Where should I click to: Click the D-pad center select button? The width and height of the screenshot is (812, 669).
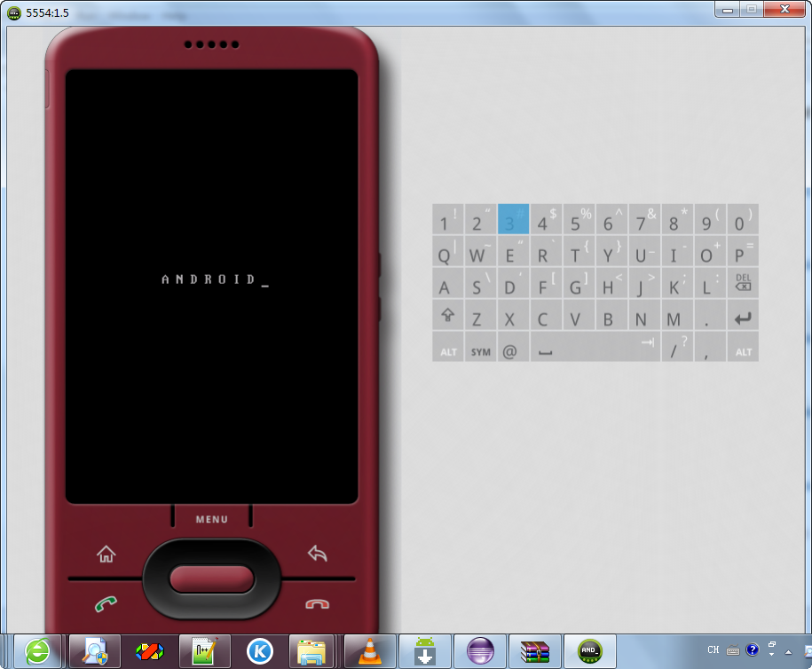click(x=212, y=578)
